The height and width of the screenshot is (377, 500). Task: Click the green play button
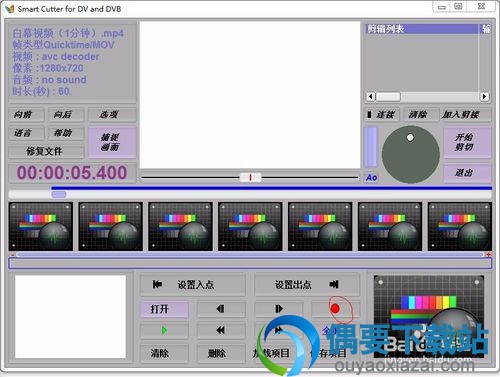pos(164,330)
